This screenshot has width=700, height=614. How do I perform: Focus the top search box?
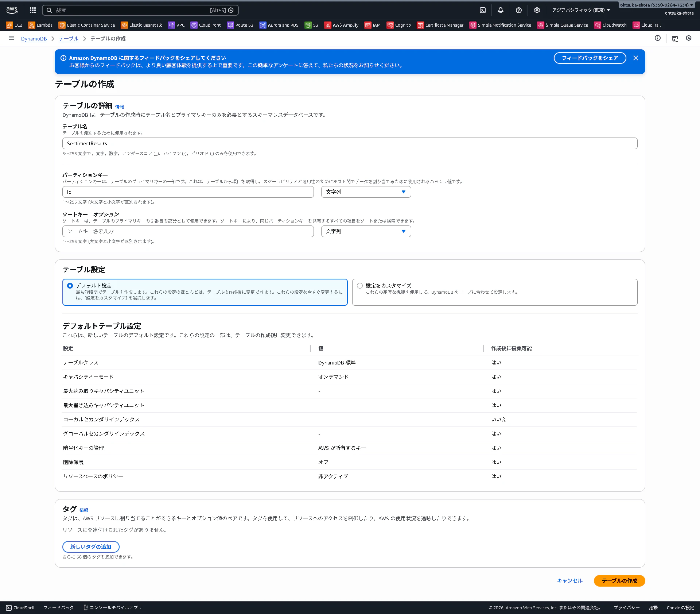[x=140, y=10]
